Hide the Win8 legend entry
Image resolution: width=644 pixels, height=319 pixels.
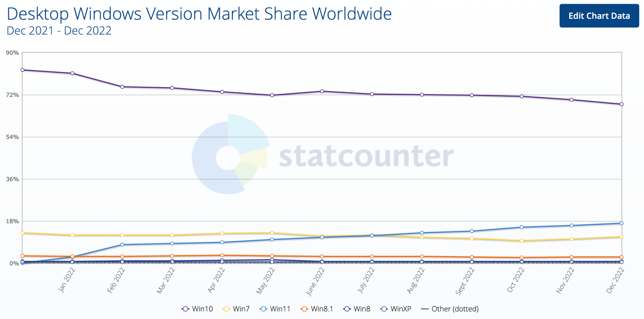coord(357,309)
